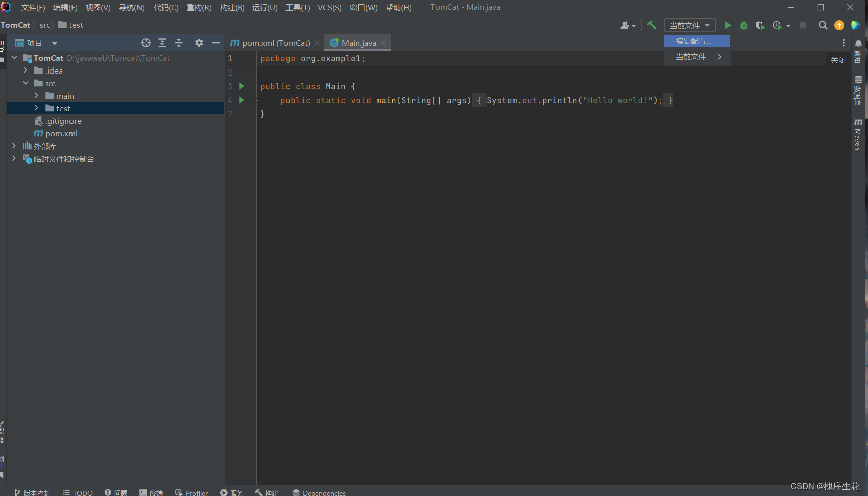Screen dimensions: 868x496
Task: Open project panel settings gear
Action: 199,43
